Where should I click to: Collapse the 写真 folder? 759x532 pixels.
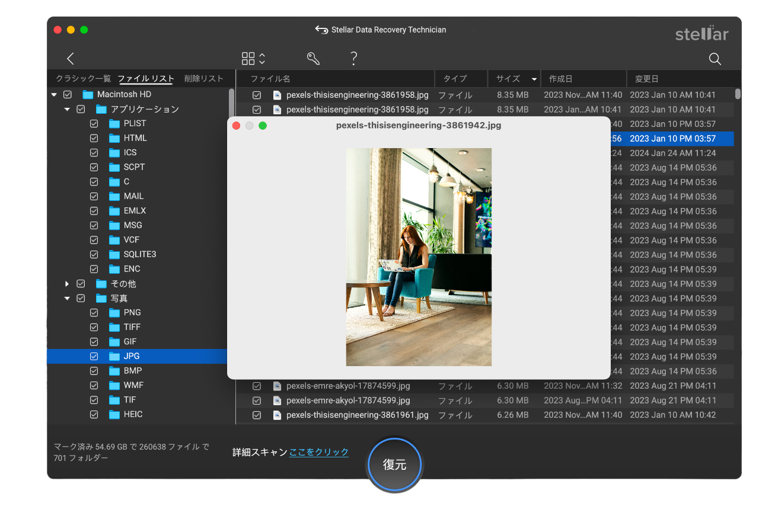(67, 298)
